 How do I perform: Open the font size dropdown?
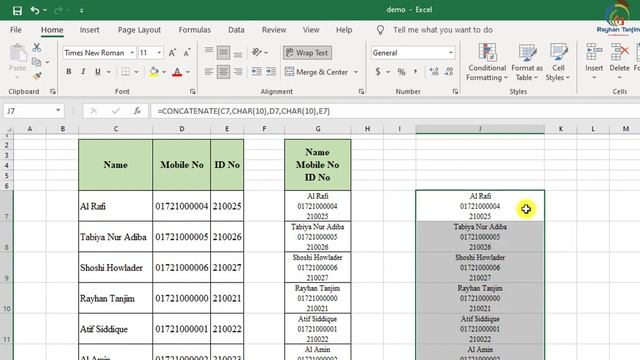(x=159, y=53)
